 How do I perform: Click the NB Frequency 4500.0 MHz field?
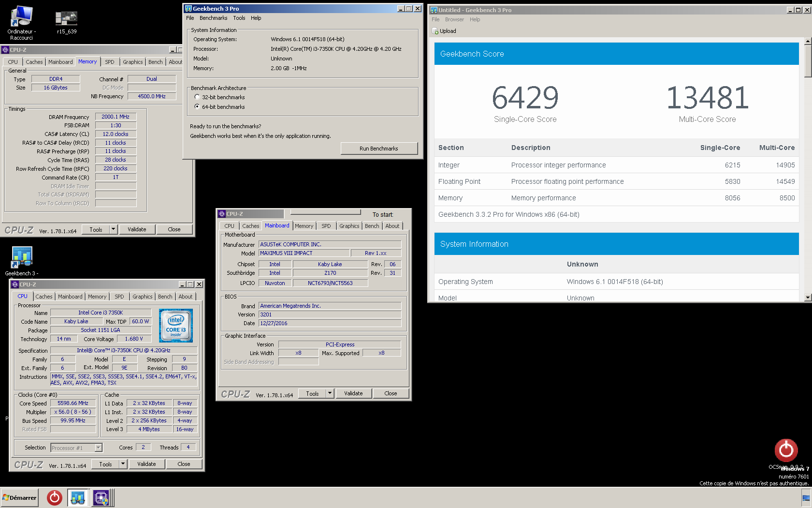click(x=152, y=96)
